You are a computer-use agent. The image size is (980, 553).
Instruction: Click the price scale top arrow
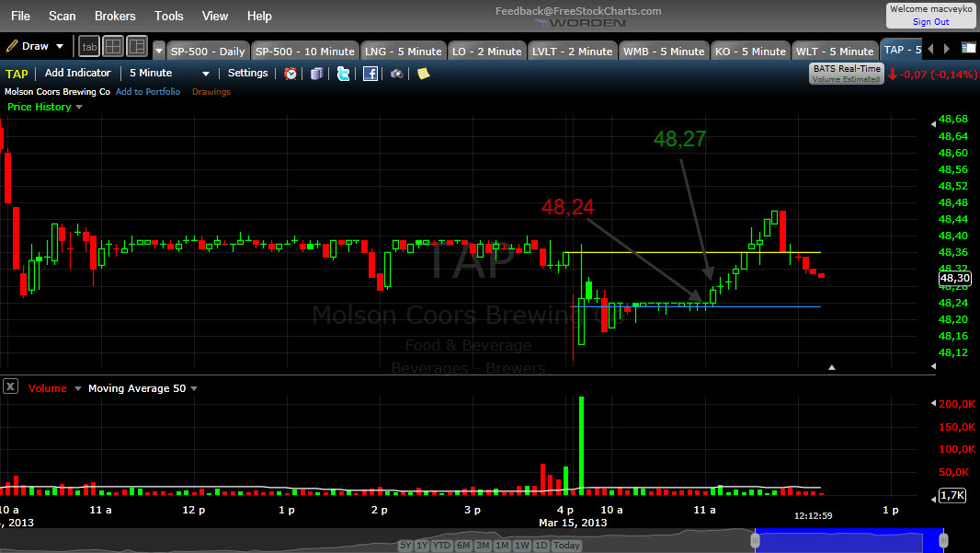933,124
